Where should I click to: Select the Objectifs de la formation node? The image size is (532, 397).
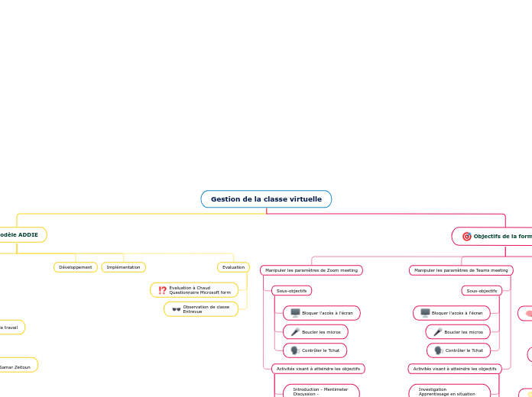pos(492,237)
